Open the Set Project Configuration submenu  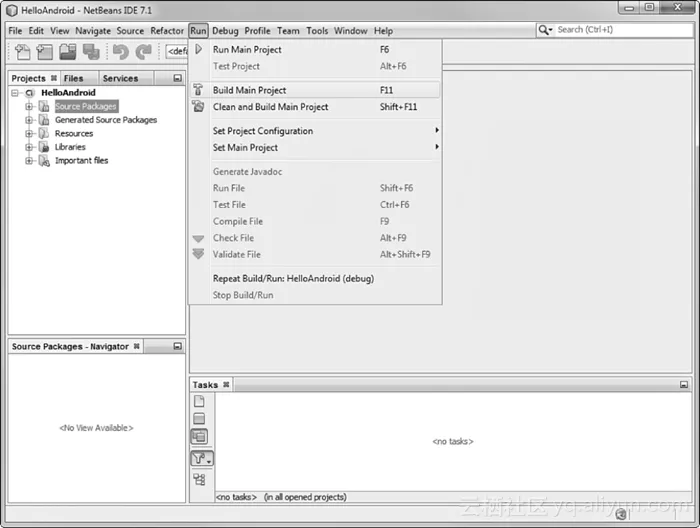coord(263,131)
